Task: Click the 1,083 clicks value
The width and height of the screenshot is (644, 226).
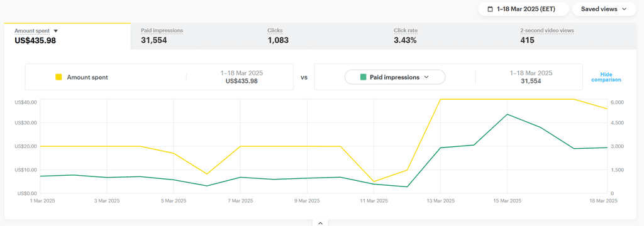Action: (278, 40)
